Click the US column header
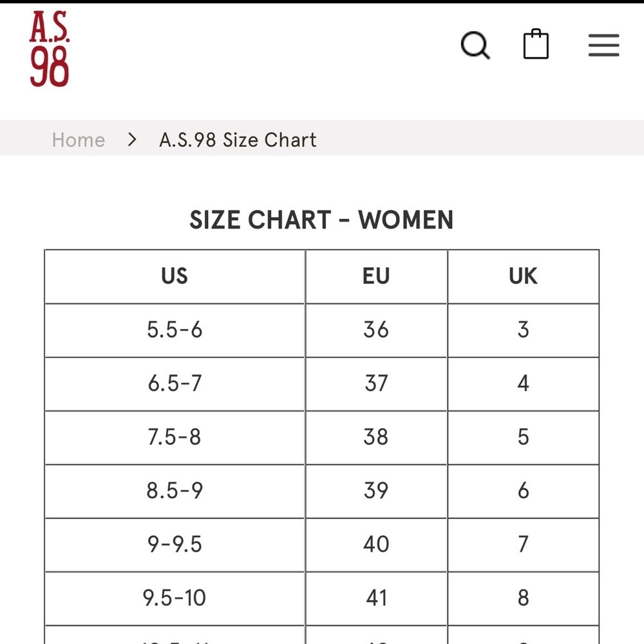This screenshot has width=644, height=644. coord(175,276)
